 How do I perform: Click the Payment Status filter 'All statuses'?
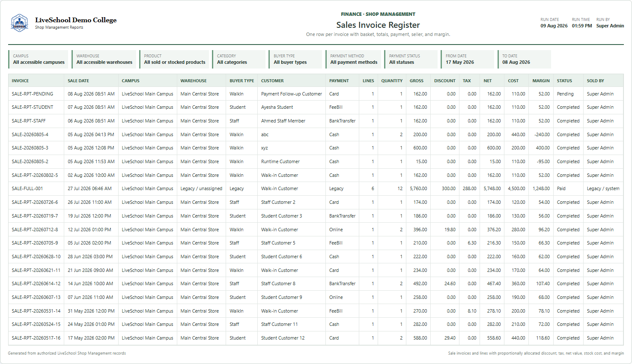[402, 62]
